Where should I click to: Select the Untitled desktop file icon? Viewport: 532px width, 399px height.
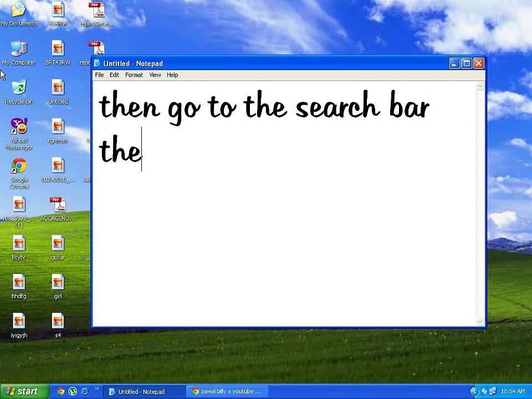tap(58, 91)
